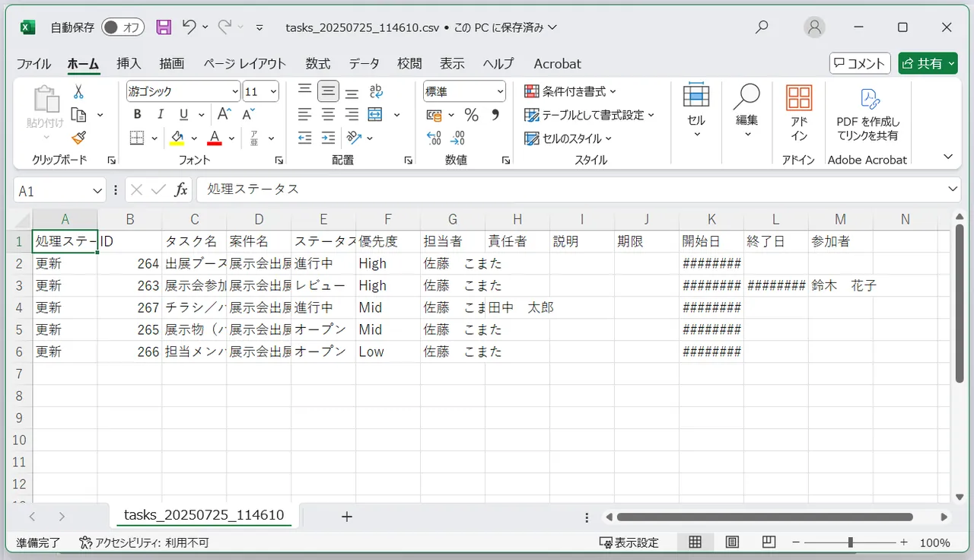Apply comma style number format
The image size is (974, 560).
[495, 115]
